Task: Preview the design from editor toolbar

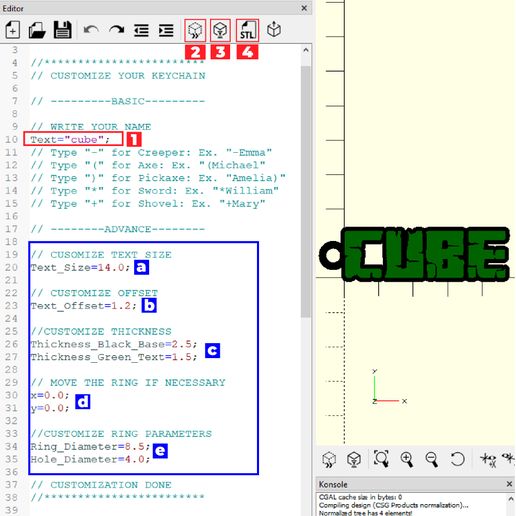Action: 195,30
